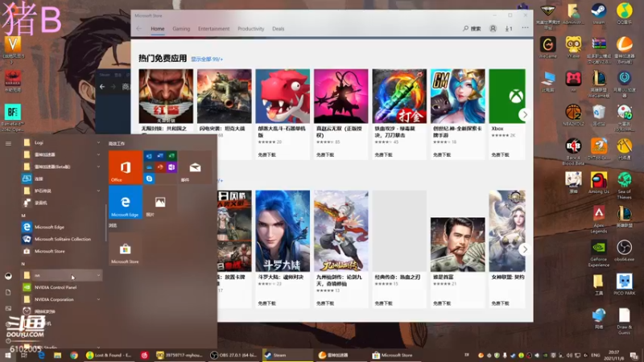This screenshot has height=362, width=644.
Task: Go back in the Steam window behind
Action: tap(102, 87)
